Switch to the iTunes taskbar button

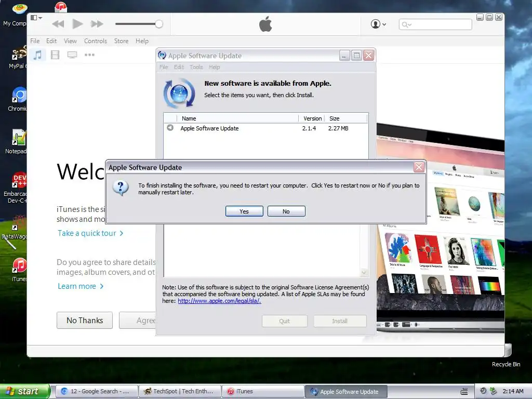[263, 391]
